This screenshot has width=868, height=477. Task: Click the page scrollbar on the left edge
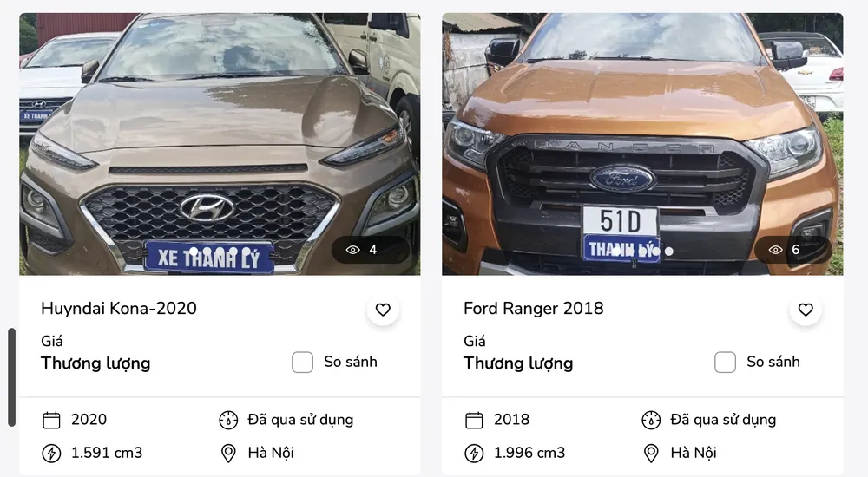point(11,377)
